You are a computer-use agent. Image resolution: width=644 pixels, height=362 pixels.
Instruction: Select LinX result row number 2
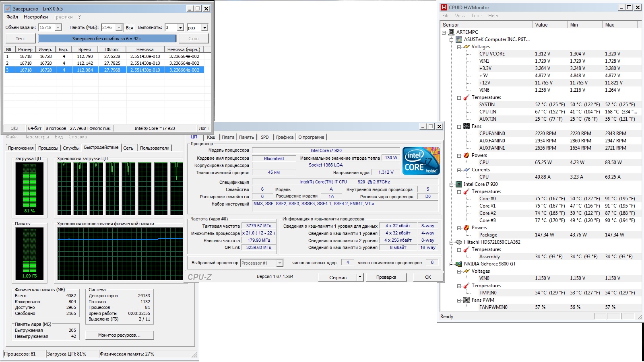104,63
